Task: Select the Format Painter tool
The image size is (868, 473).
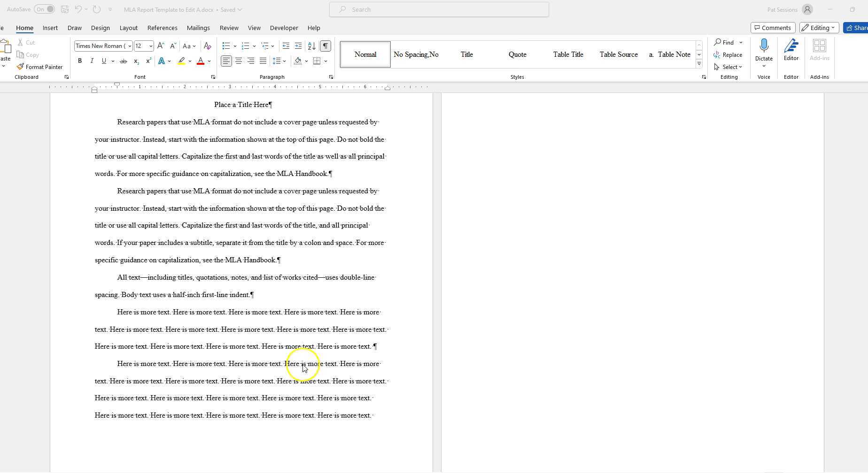Action: [40, 67]
